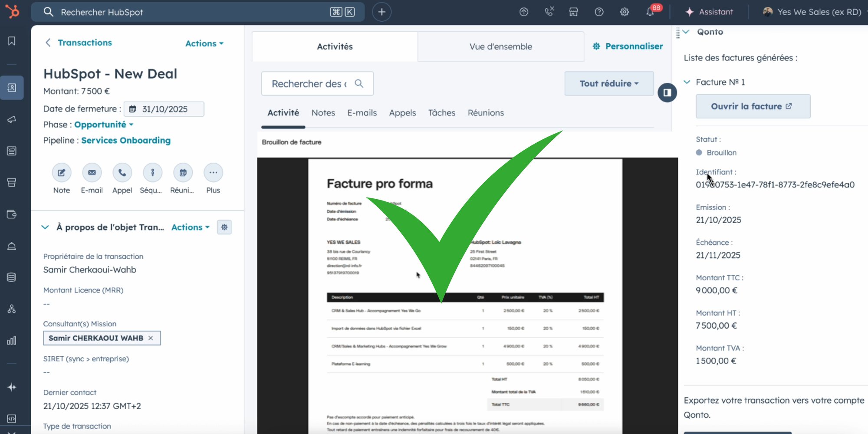Collapse the Facture № 1 section
This screenshot has height=434, width=868.
(x=687, y=82)
